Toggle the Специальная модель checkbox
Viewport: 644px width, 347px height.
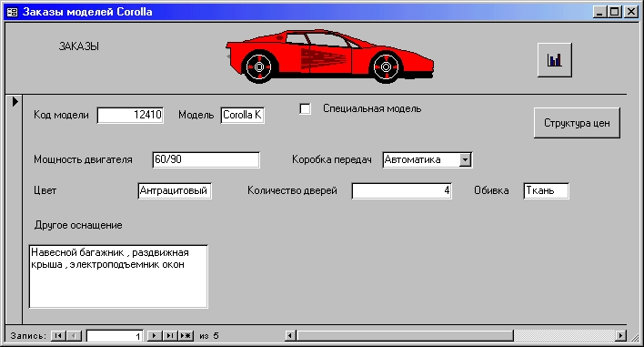305,108
